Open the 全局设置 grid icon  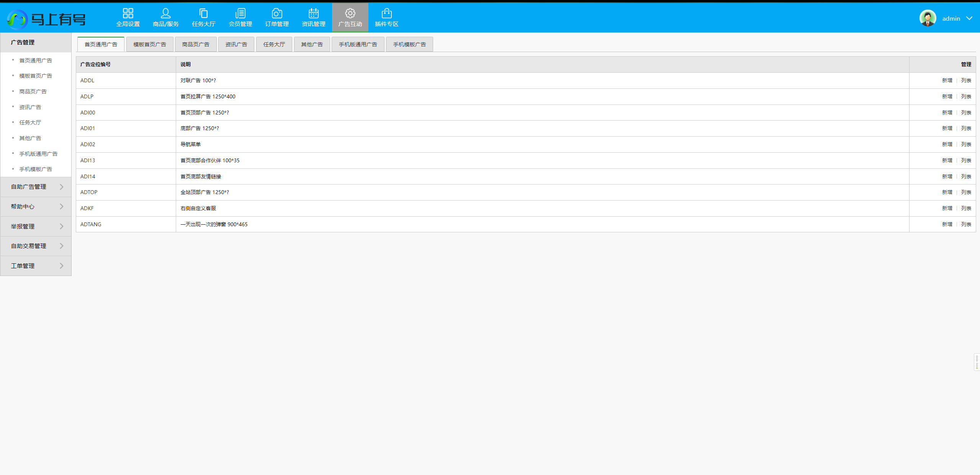click(128, 13)
